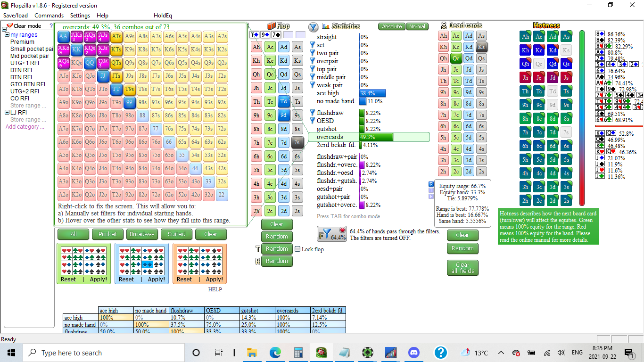Toggle the filter funnel next to top pair
Image resolution: width=644 pixels, height=362 pixels.
(312, 69)
